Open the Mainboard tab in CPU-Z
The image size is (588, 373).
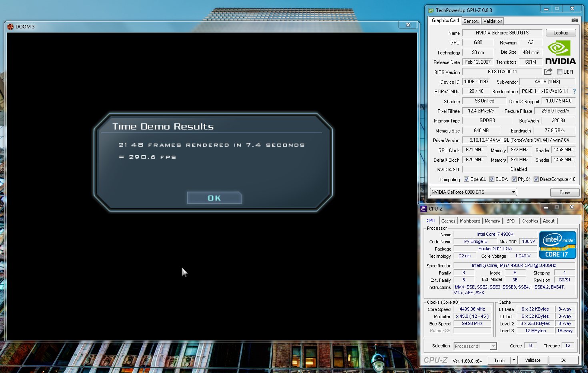pos(470,221)
